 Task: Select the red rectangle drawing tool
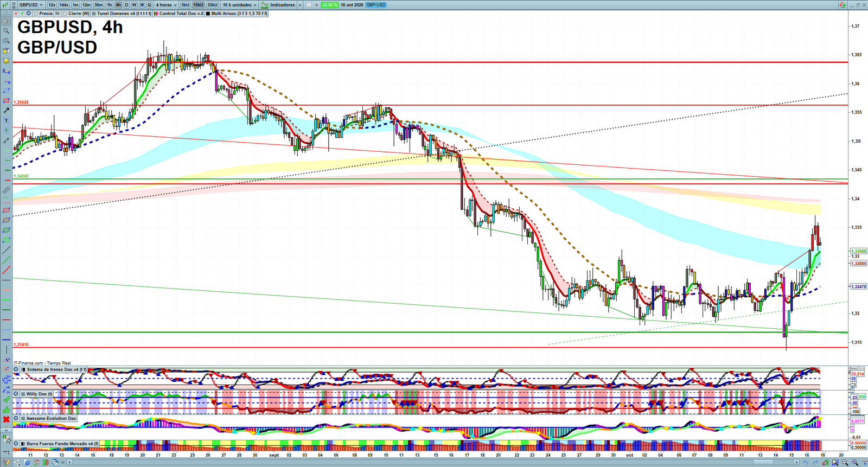point(6,100)
